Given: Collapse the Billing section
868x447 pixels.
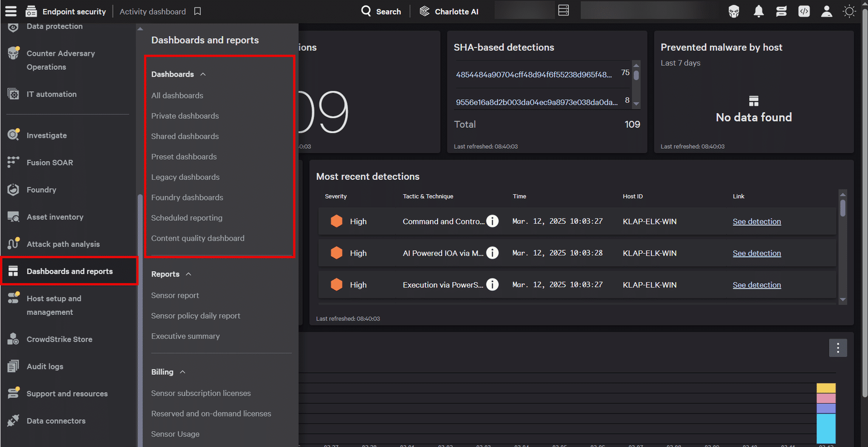Looking at the screenshot, I should pos(182,372).
